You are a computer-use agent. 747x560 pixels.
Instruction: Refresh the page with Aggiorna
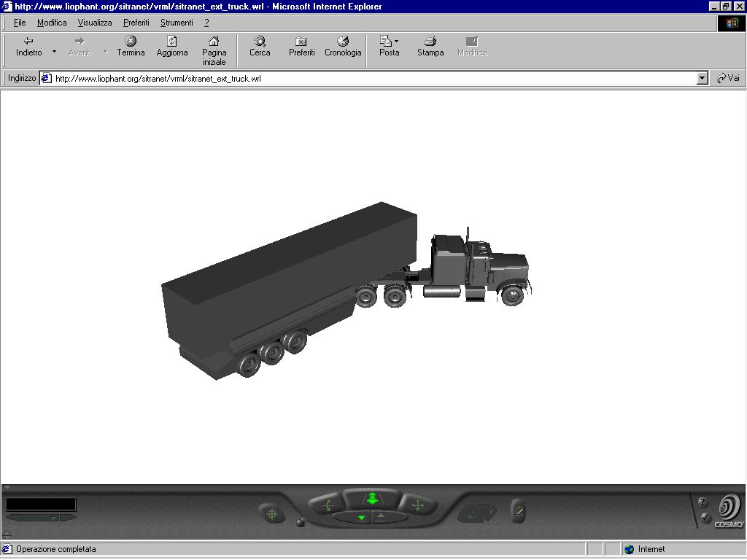pos(172,47)
